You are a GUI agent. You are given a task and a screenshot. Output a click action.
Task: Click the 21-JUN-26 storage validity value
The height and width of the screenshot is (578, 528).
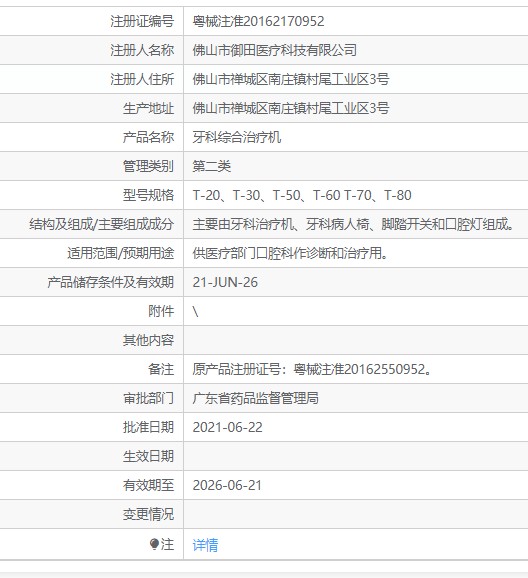click(225, 282)
